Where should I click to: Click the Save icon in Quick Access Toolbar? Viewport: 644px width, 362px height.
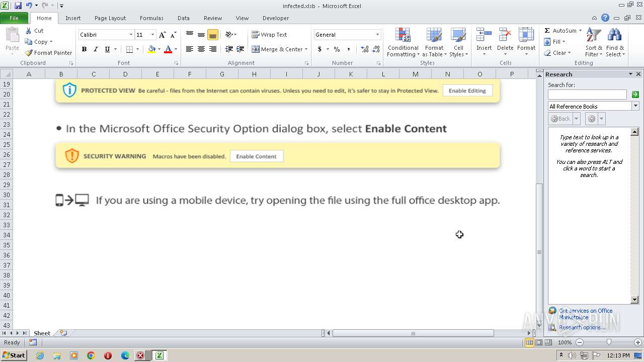point(18,6)
